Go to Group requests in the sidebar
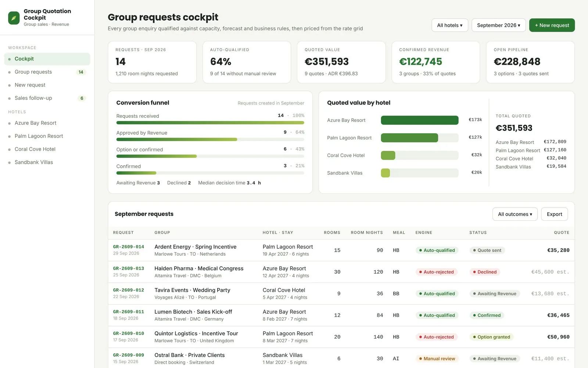 pyautogui.click(x=47, y=72)
